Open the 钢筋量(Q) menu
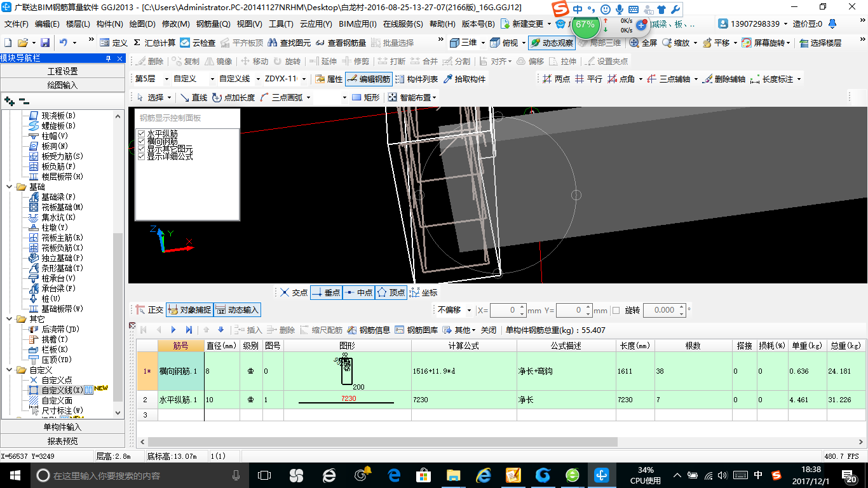Viewport: 868px width, 488px height. point(213,24)
